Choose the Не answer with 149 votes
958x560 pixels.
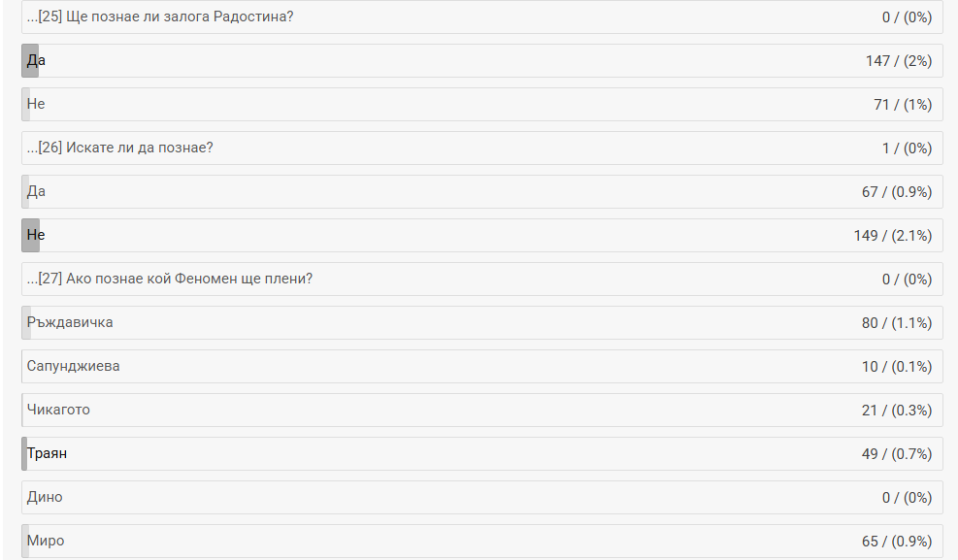click(x=36, y=235)
